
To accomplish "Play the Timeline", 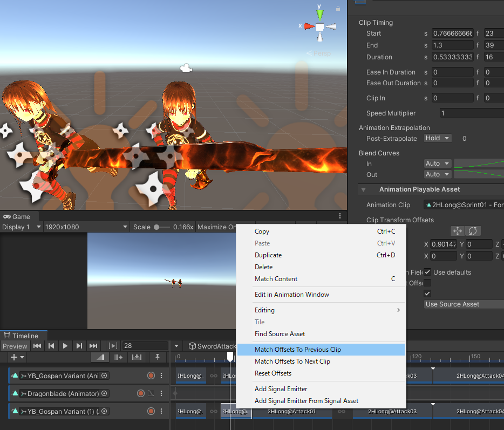I will coord(65,346).
